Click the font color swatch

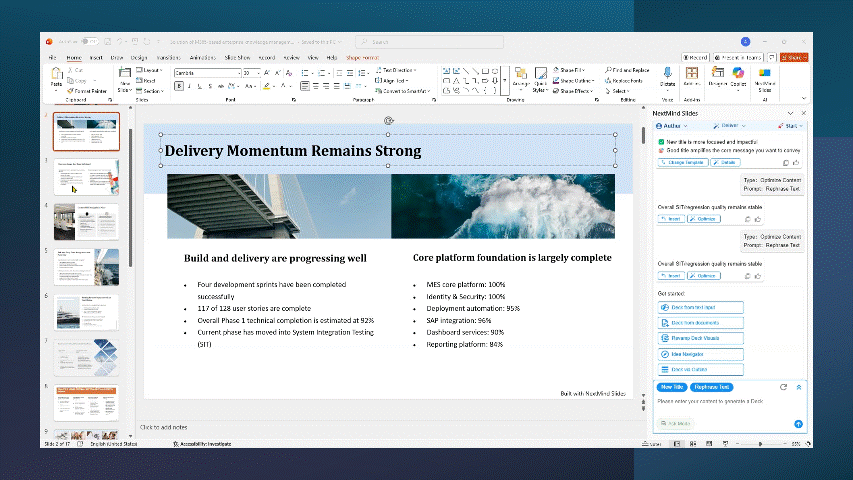[283, 86]
